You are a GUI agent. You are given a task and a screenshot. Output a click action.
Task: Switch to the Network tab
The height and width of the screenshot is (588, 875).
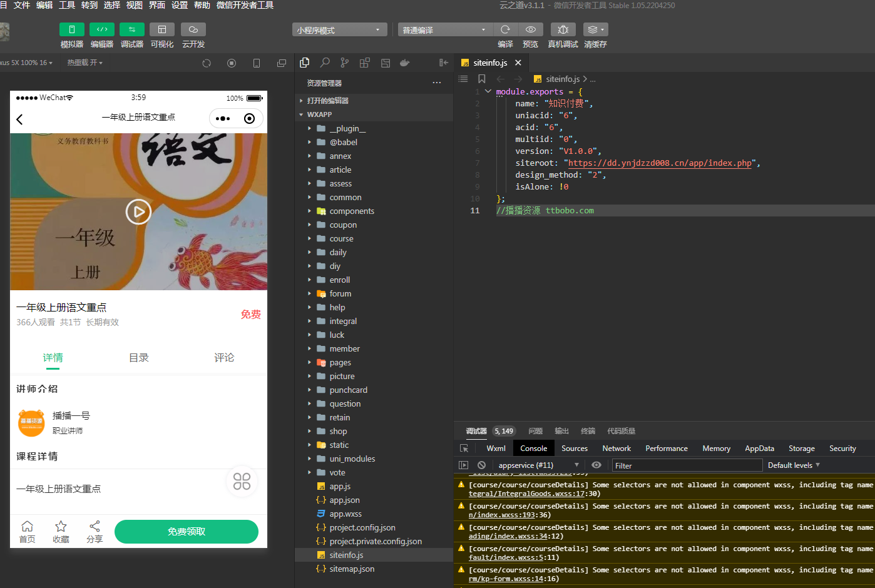617,449
